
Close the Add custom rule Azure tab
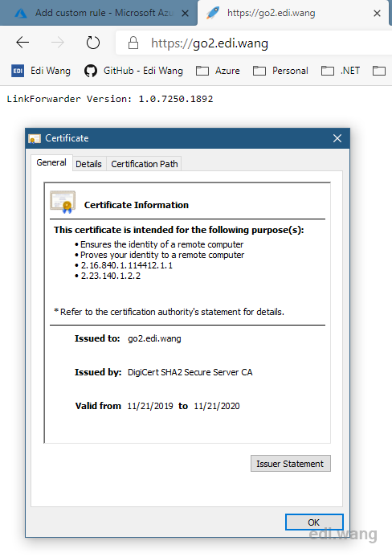tap(185, 14)
